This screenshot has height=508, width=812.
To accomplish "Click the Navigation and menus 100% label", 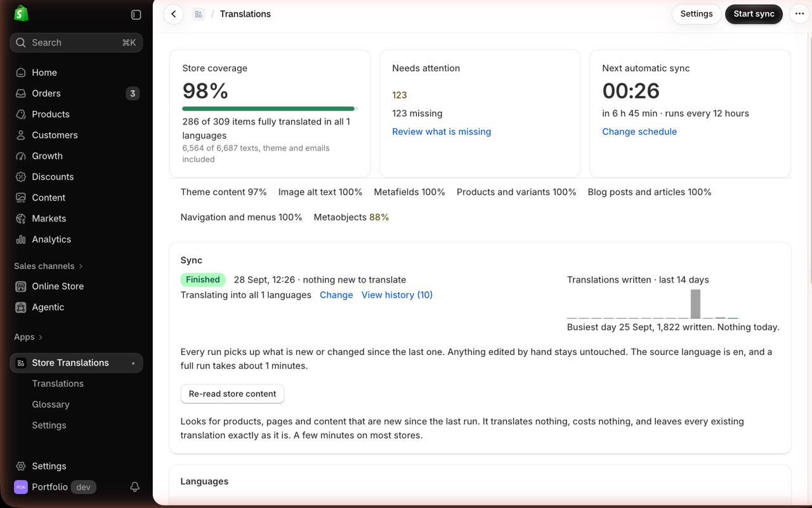I will point(242,217).
